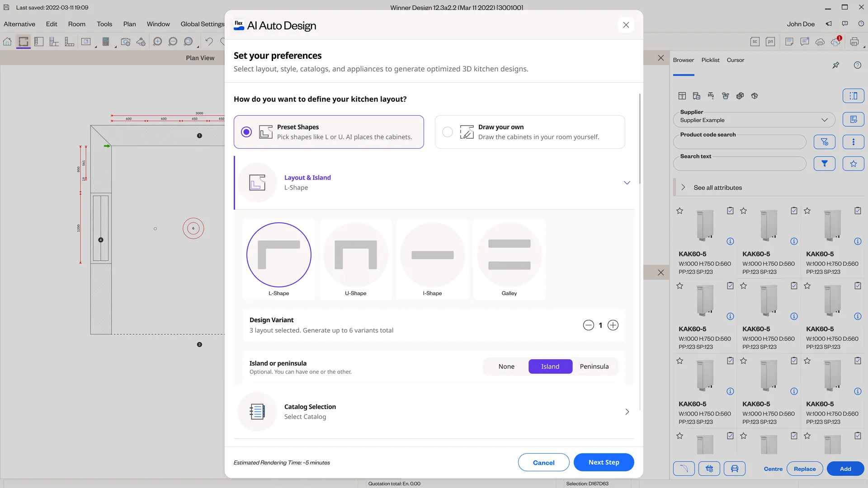
Task: Click the Cancel button
Action: click(543, 462)
